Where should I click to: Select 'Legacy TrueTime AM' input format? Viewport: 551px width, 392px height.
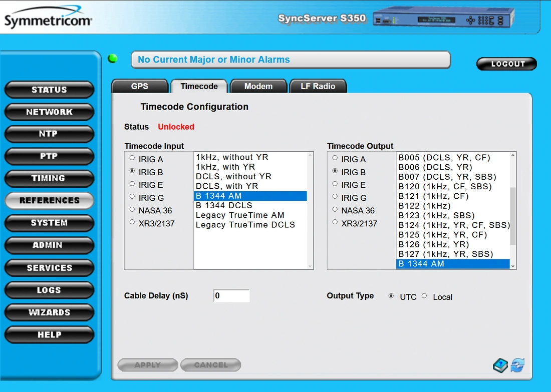[x=250, y=215]
